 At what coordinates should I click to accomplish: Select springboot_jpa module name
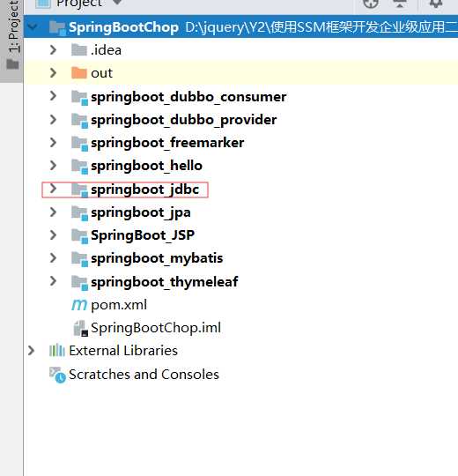[140, 212]
